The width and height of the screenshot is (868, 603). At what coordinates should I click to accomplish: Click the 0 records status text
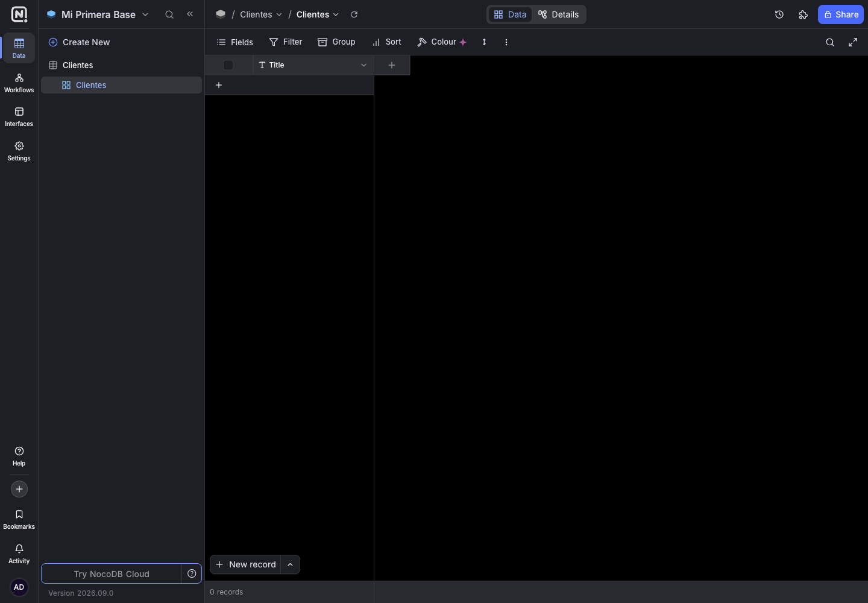227,592
